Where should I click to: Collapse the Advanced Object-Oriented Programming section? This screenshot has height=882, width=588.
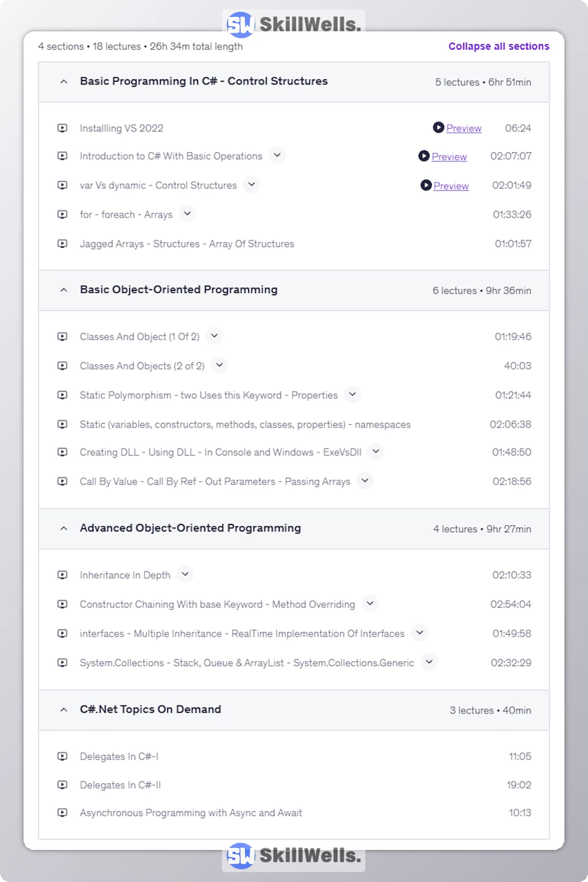63,528
